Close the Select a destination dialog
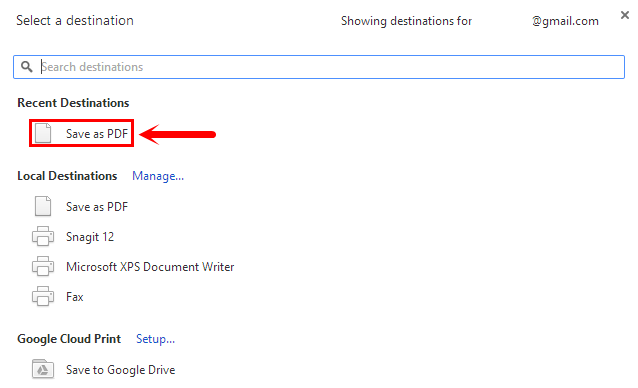The height and width of the screenshot is (388, 638). [x=625, y=15]
